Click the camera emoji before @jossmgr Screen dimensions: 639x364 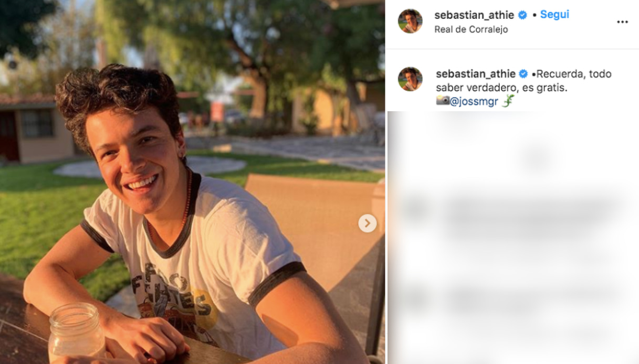tap(443, 101)
